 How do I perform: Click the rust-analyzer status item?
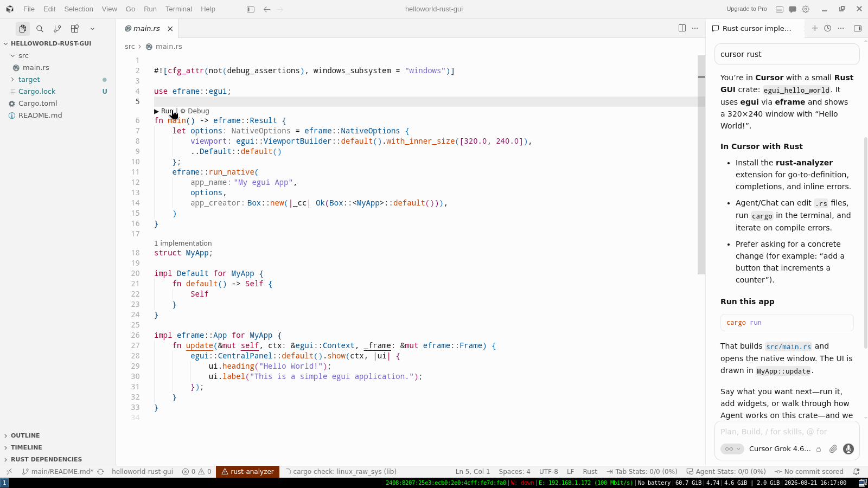click(x=247, y=472)
